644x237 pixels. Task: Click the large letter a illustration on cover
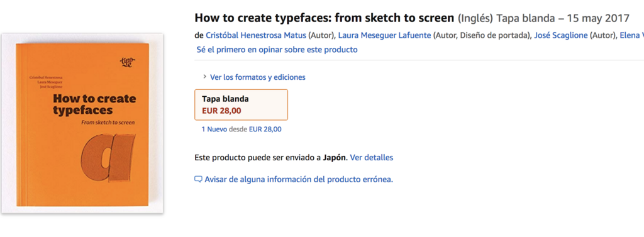coord(108,158)
